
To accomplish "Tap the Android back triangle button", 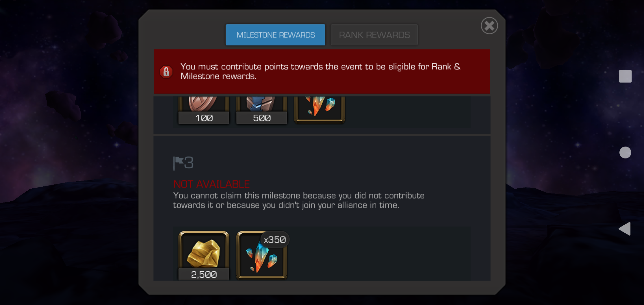I will pyautogui.click(x=625, y=229).
